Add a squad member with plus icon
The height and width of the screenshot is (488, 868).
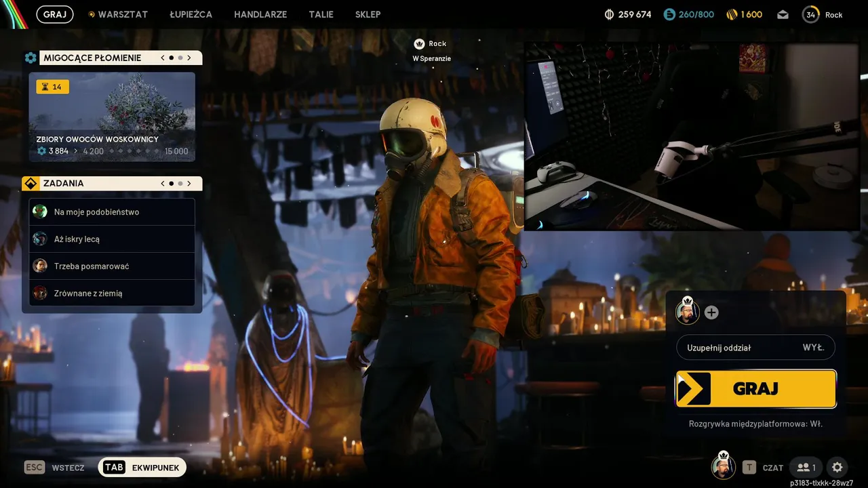click(x=711, y=312)
